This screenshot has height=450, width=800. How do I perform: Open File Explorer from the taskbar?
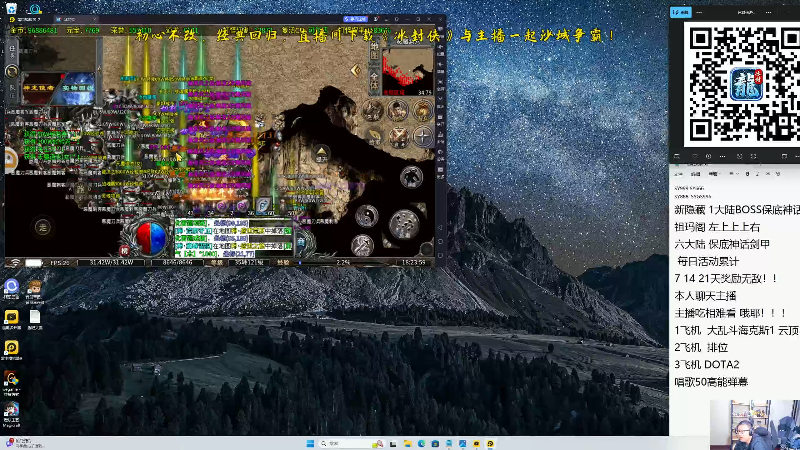point(408,443)
